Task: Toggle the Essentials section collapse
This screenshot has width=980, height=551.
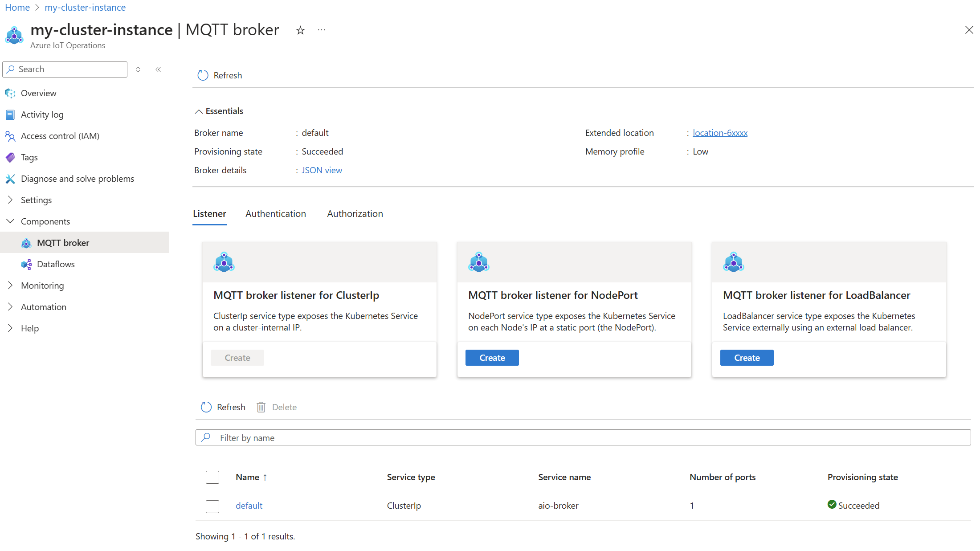Action: [199, 111]
